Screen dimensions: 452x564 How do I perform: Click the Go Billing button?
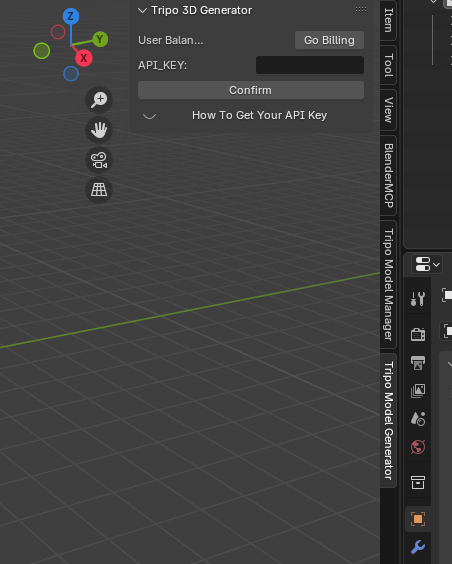tap(329, 40)
